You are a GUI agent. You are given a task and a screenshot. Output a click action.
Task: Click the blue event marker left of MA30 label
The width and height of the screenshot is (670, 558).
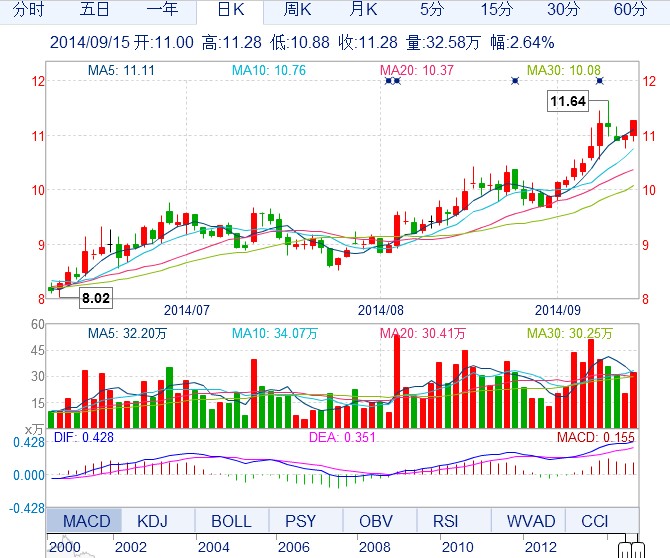[514, 80]
